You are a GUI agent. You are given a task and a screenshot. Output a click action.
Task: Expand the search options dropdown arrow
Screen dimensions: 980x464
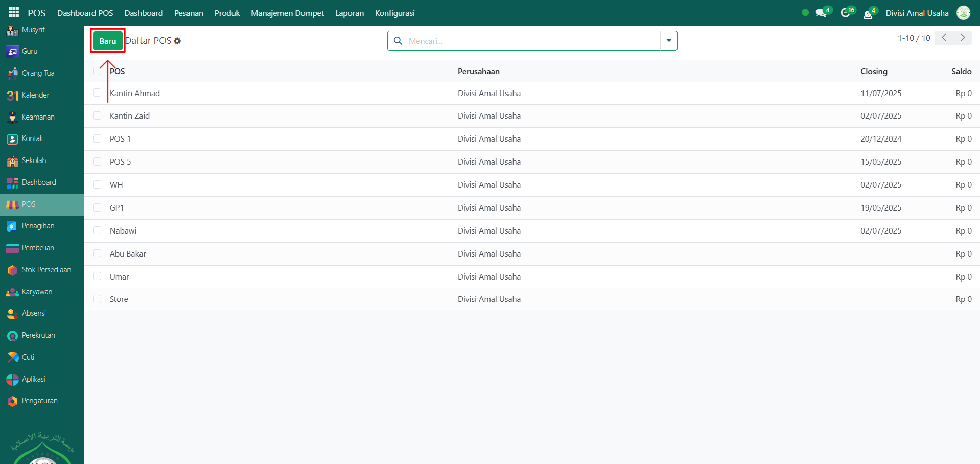668,41
